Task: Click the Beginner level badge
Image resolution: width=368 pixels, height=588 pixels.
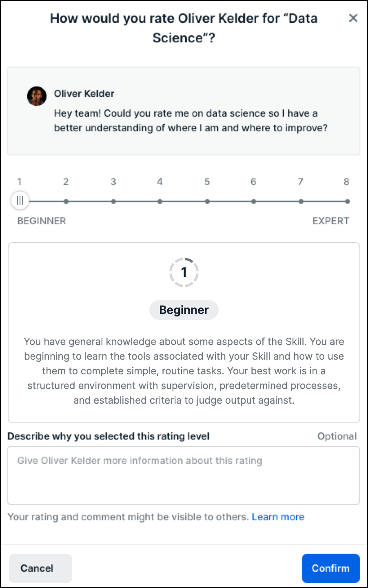Action: (184, 310)
